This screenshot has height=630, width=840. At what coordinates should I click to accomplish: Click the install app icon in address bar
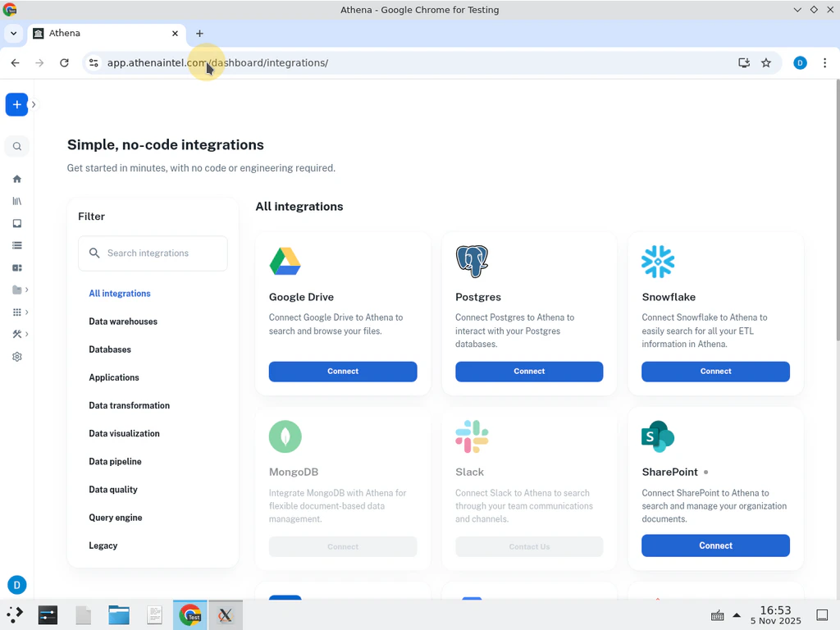(743, 62)
